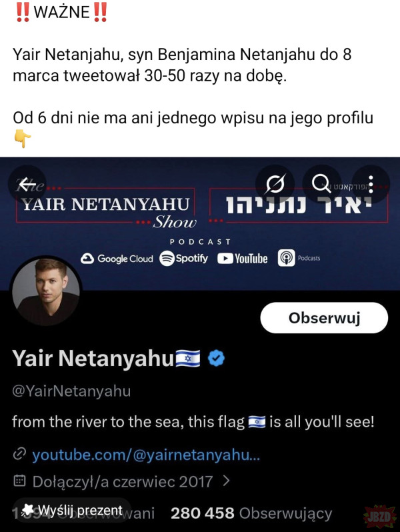Viewport: 400px width, 532px height.
Task: Click the link chain icon
Action: tap(19, 455)
